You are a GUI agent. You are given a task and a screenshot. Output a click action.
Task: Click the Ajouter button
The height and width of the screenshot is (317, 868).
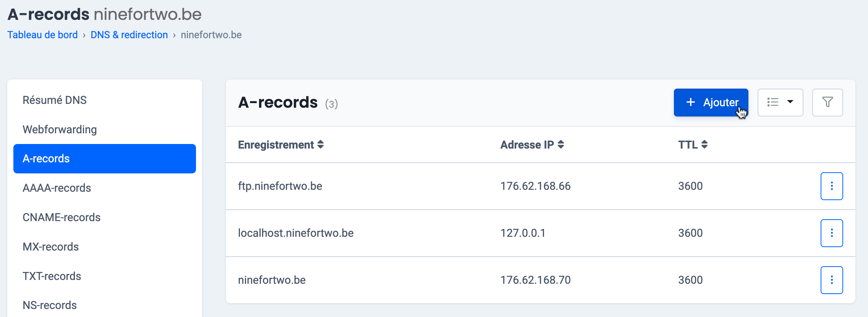[x=711, y=102]
